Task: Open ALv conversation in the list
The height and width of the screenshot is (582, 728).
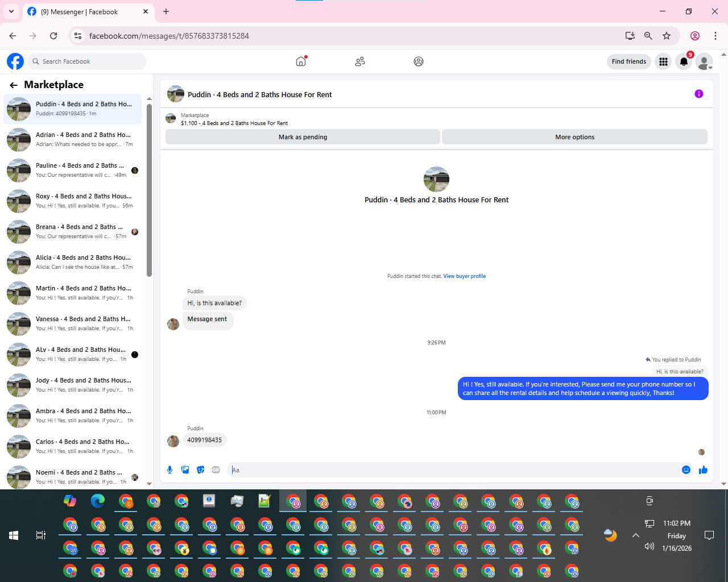Action: pos(73,355)
